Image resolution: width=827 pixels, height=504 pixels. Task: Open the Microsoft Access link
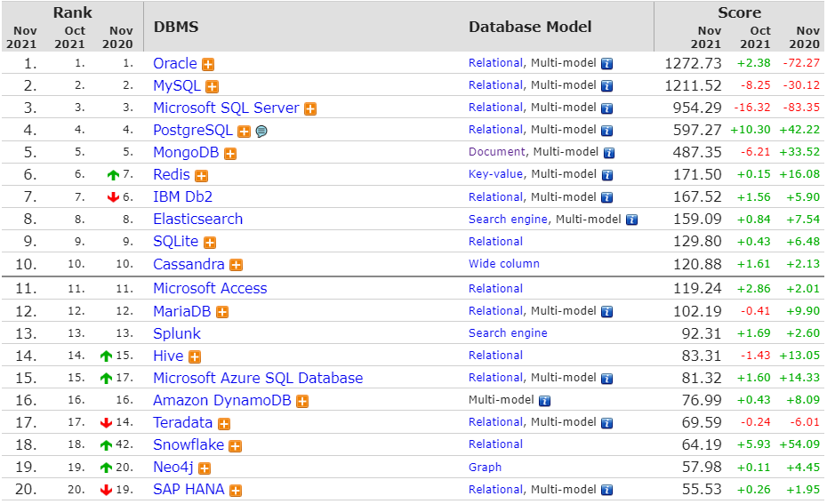pyautogui.click(x=210, y=288)
